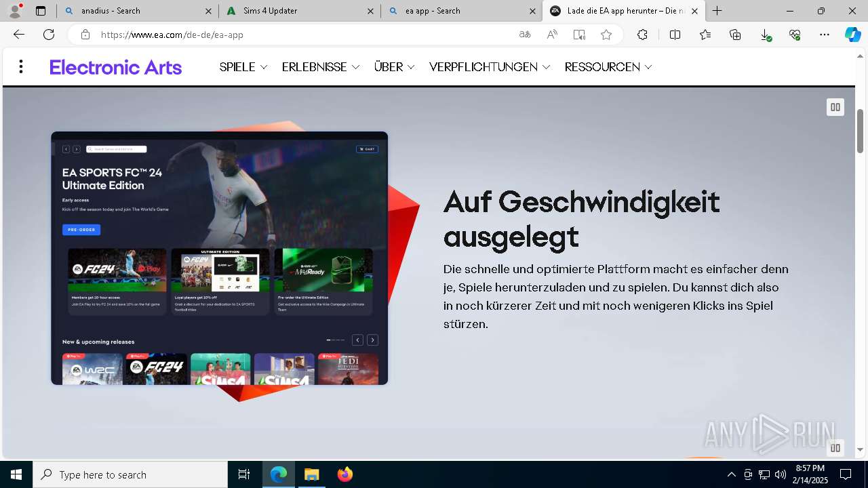Open clock and calendar flyout
The image size is (868, 488).
pyautogui.click(x=811, y=474)
